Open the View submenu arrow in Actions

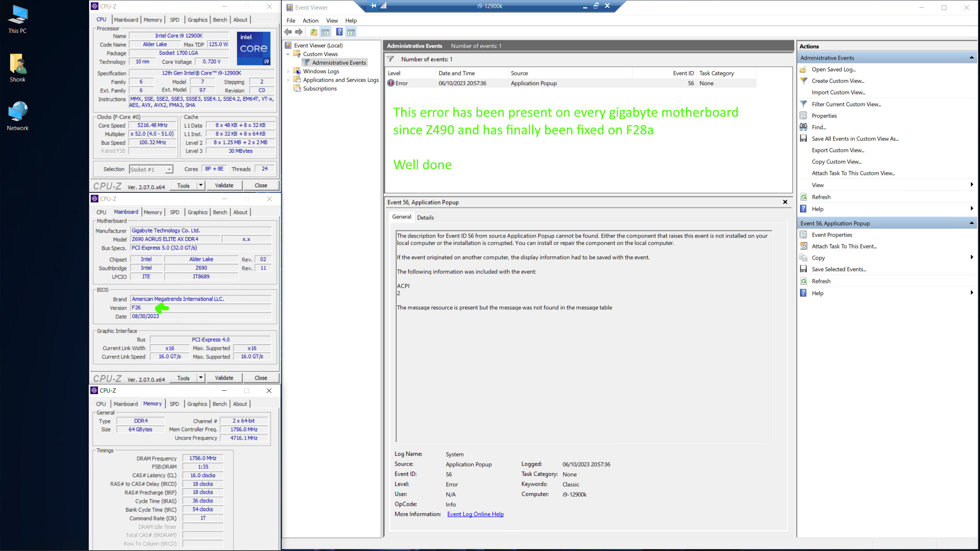pos(972,184)
